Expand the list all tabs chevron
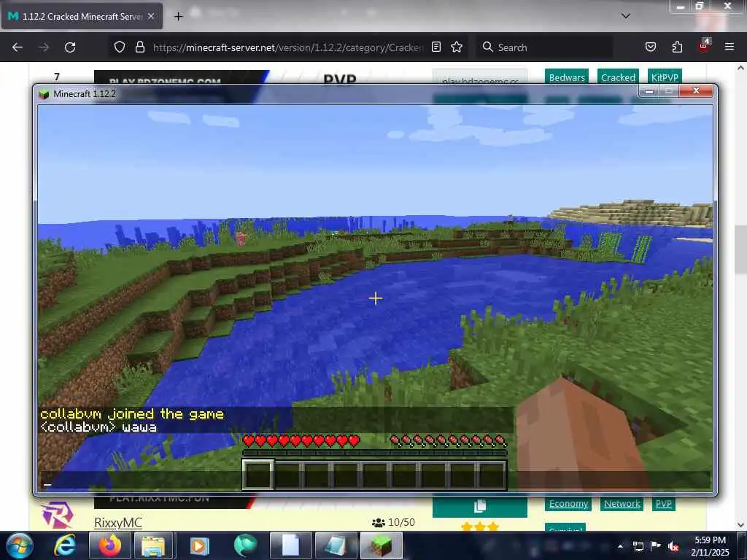 click(626, 16)
